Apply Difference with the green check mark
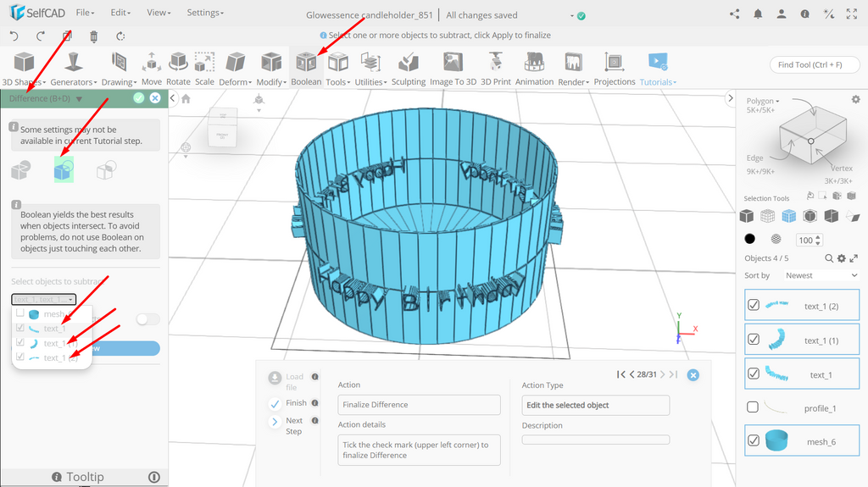This screenshot has width=868, height=487. pos(139,98)
